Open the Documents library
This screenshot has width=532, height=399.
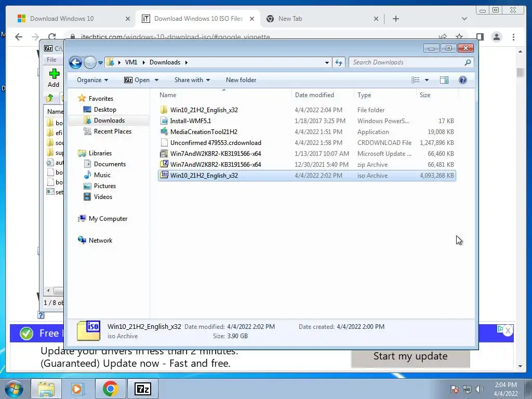click(x=110, y=164)
